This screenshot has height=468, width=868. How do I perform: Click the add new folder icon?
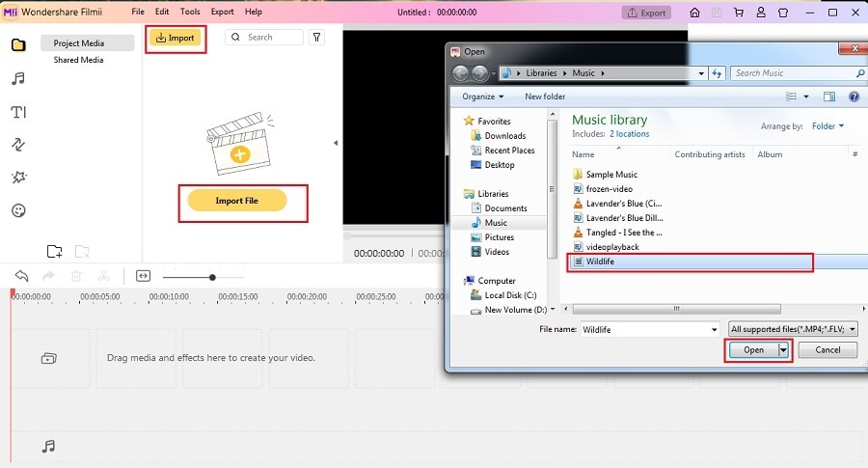coord(54,252)
